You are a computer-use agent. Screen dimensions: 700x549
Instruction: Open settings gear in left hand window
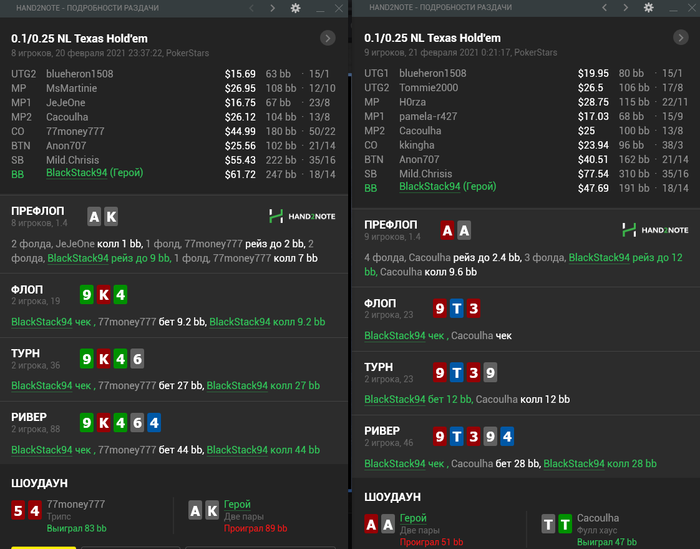pyautogui.click(x=296, y=8)
